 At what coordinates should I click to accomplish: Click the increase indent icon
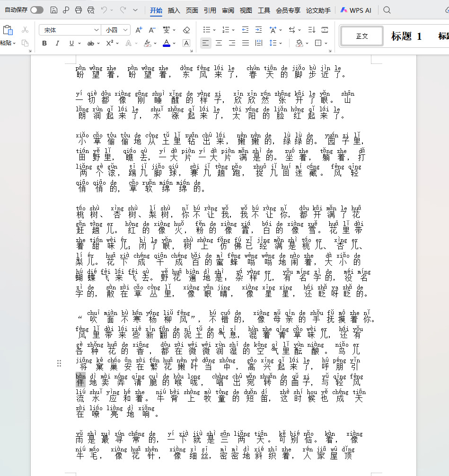[x=259, y=30]
